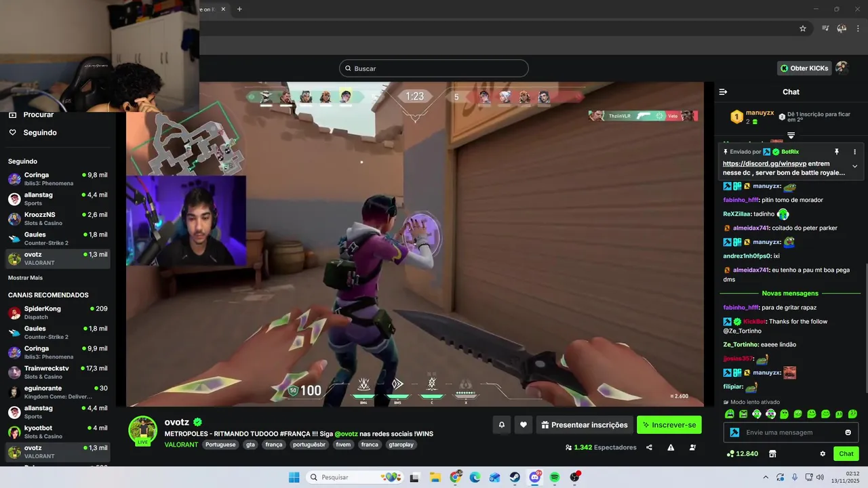Click the notification bell icon for ovotz

pyautogui.click(x=502, y=425)
